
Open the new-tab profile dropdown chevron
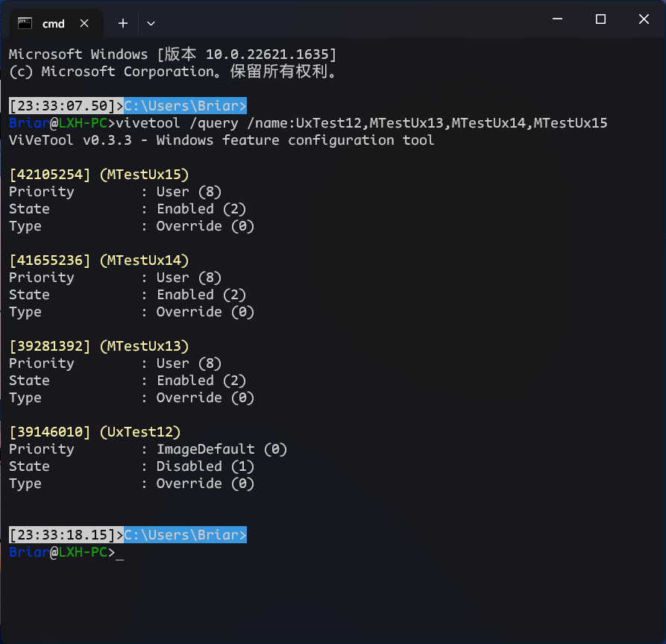tap(151, 23)
